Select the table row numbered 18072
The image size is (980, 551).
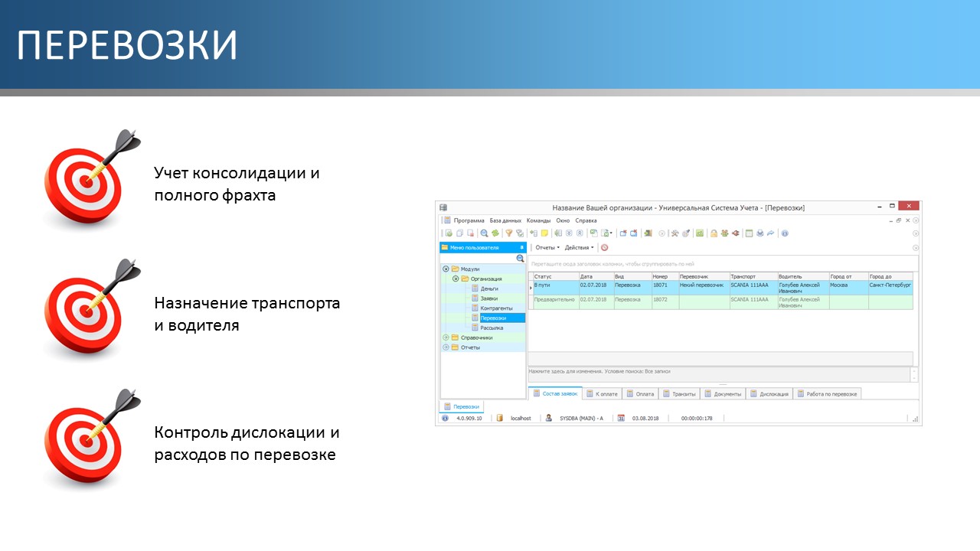tap(660, 300)
